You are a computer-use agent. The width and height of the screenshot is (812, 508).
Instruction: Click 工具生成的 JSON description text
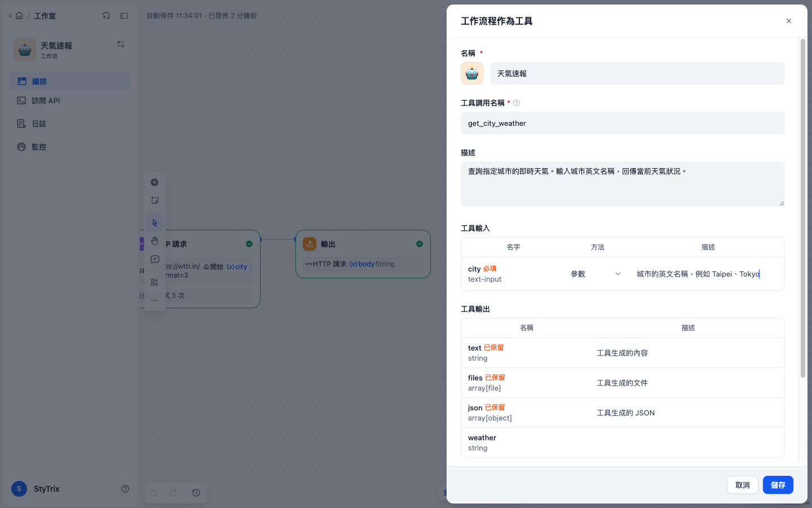[626, 413]
